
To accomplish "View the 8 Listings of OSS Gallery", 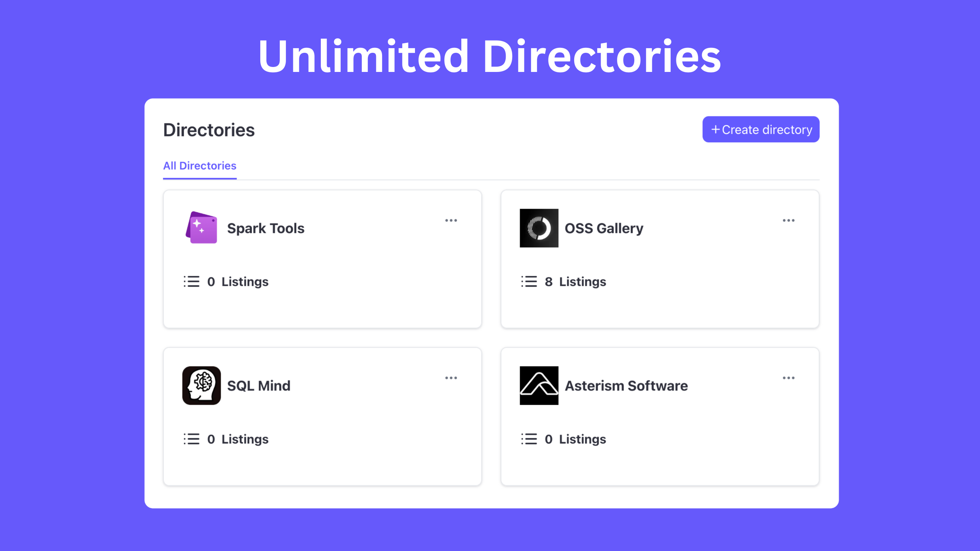I will [x=575, y=282].
